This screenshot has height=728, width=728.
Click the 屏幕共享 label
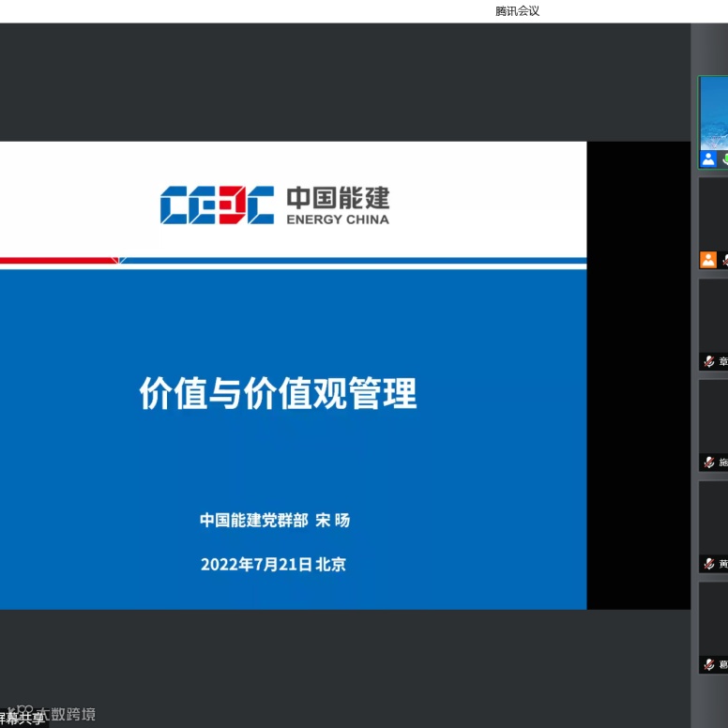point(23,719)
